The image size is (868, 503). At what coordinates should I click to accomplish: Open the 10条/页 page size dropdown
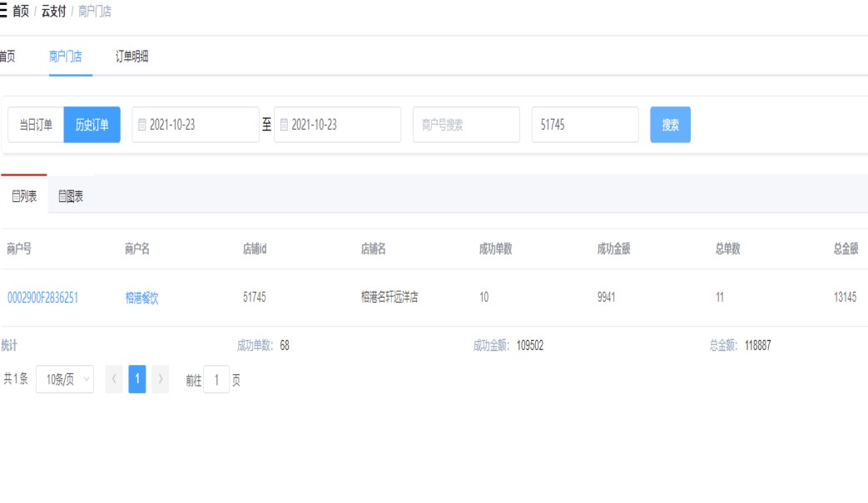click(x=65, y=379)
